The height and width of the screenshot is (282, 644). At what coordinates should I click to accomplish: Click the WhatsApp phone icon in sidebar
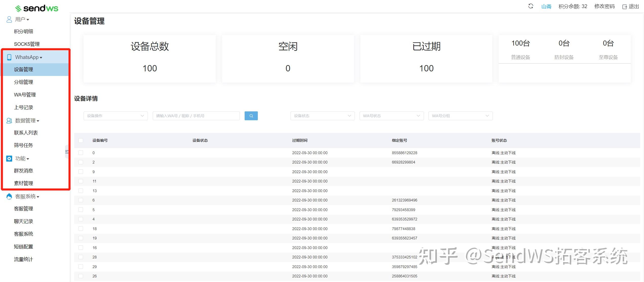9,57
